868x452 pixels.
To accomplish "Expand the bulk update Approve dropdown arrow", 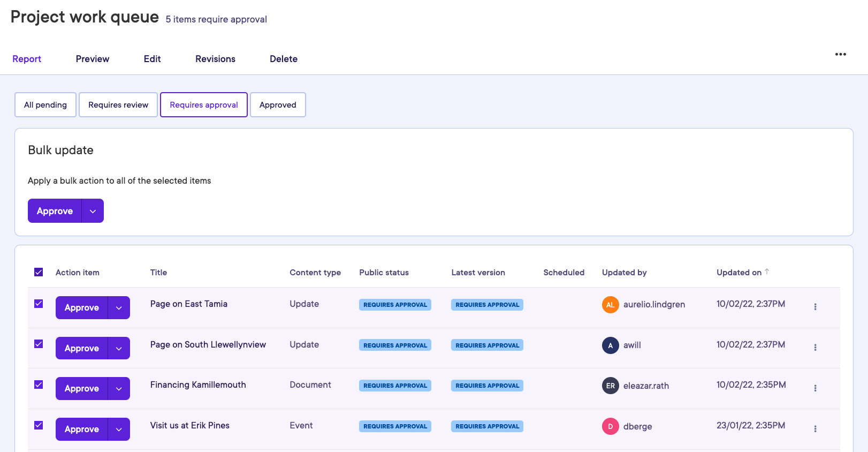I will (x=93, y=211).
